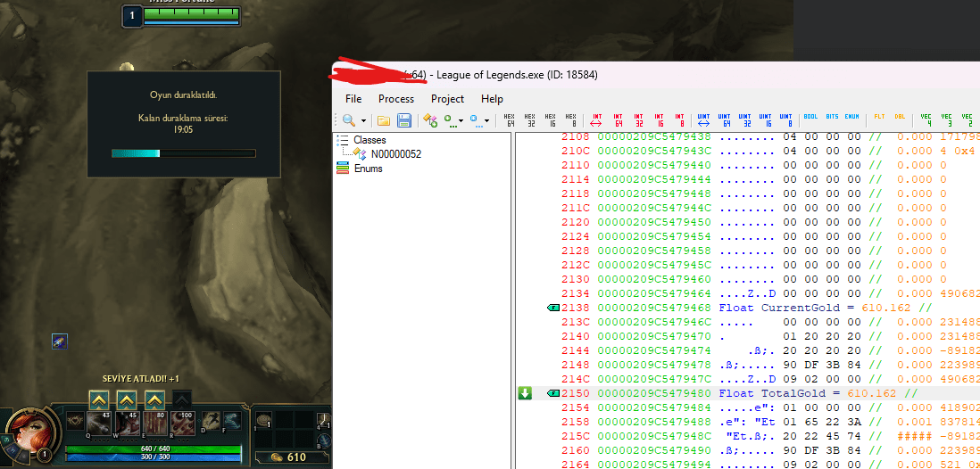Select the FLT float node type
The image size is (980, 469).
[x=879, y=117]
